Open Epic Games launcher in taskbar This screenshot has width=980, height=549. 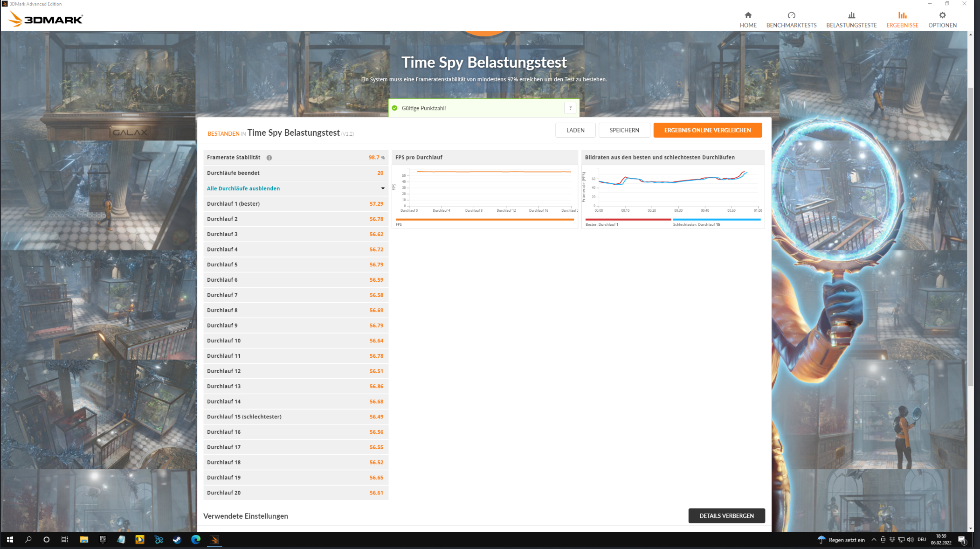coord(103,540)
